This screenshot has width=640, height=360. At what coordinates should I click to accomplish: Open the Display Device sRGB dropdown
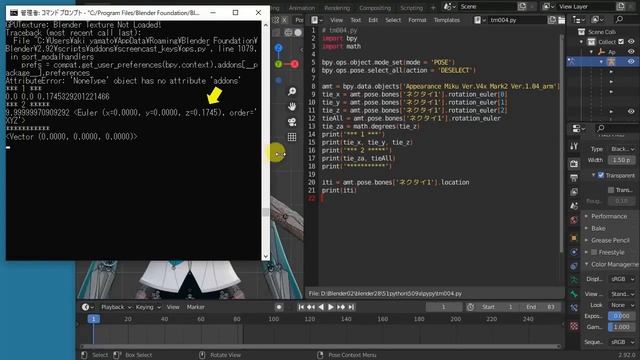point(622,279)
